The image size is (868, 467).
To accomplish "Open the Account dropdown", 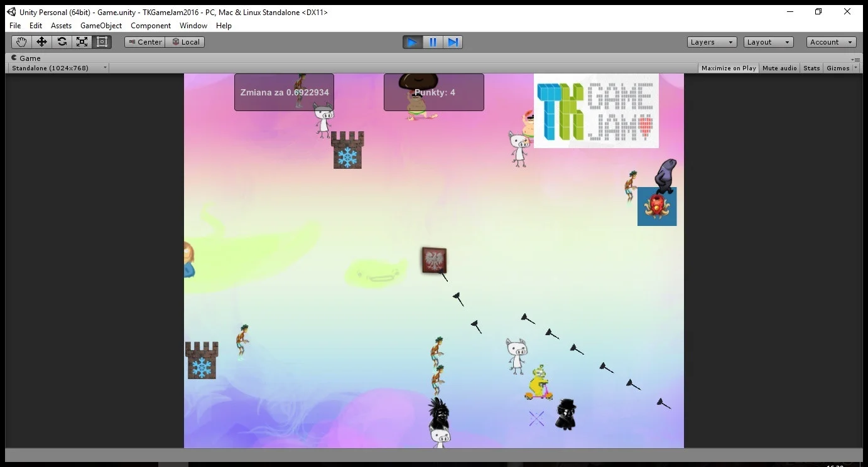I will pos(832,42).
